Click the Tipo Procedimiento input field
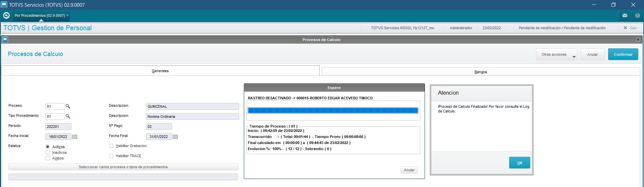This screenshot has width=644, height=187. 55,116
